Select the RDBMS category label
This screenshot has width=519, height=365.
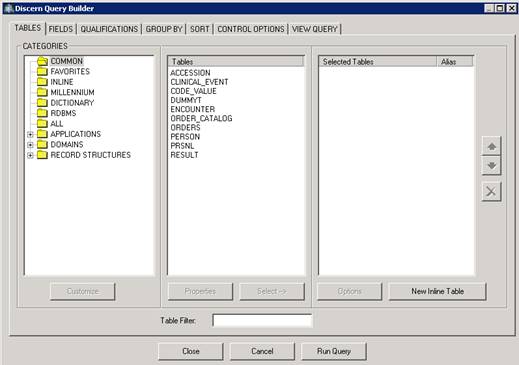(63, 113)
